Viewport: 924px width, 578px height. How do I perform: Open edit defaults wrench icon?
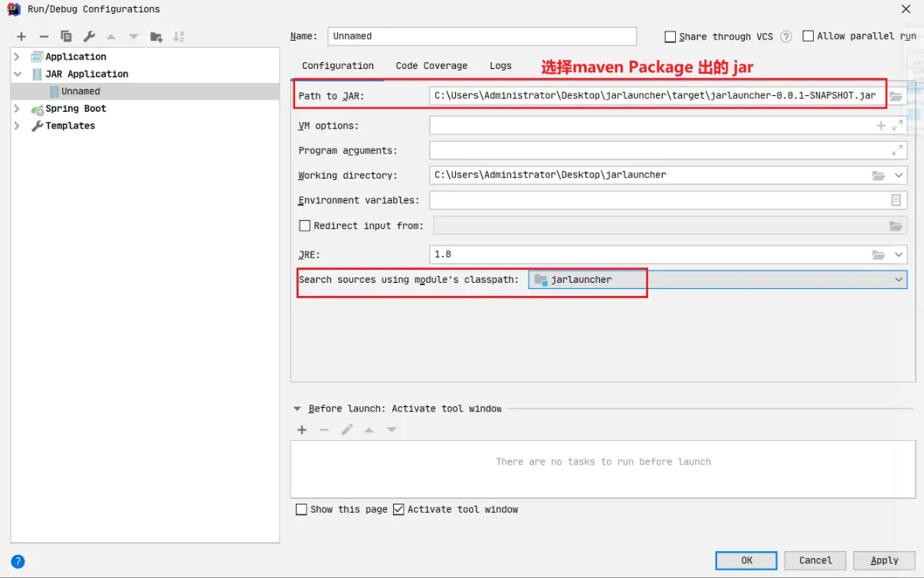pyautogui.click(x=89, y=37)
